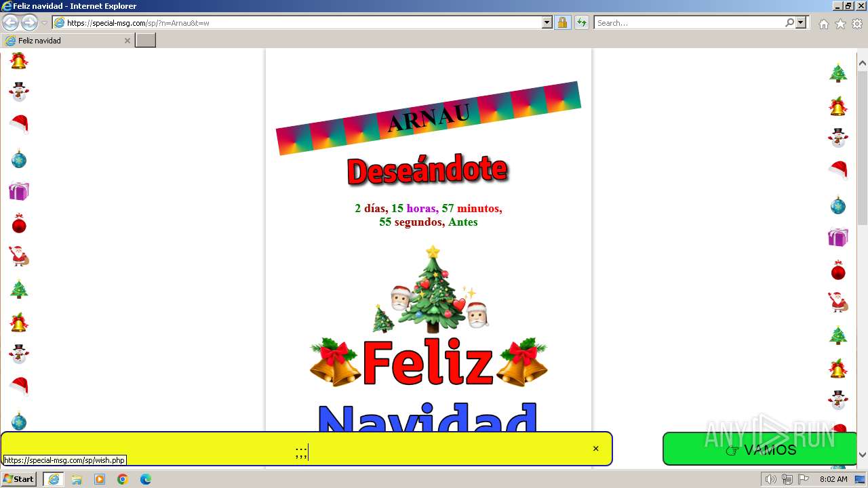View the security lock report icon
The width and height of the screenshot is (868, 488).
click(x=562, y=22)
